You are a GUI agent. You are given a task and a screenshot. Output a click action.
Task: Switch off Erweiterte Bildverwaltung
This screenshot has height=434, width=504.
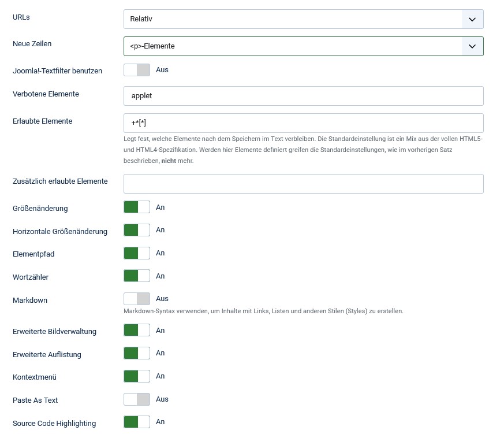(137, 331)
